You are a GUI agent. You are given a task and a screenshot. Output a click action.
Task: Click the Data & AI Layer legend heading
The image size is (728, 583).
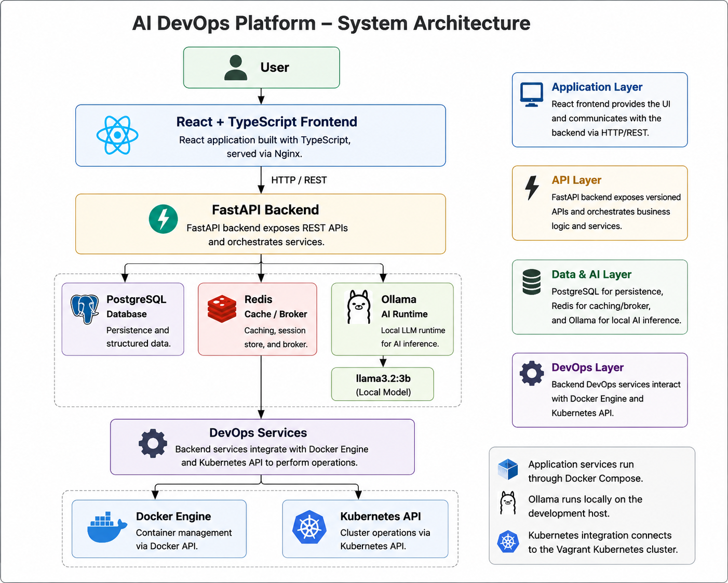click(x=591, y=274)
